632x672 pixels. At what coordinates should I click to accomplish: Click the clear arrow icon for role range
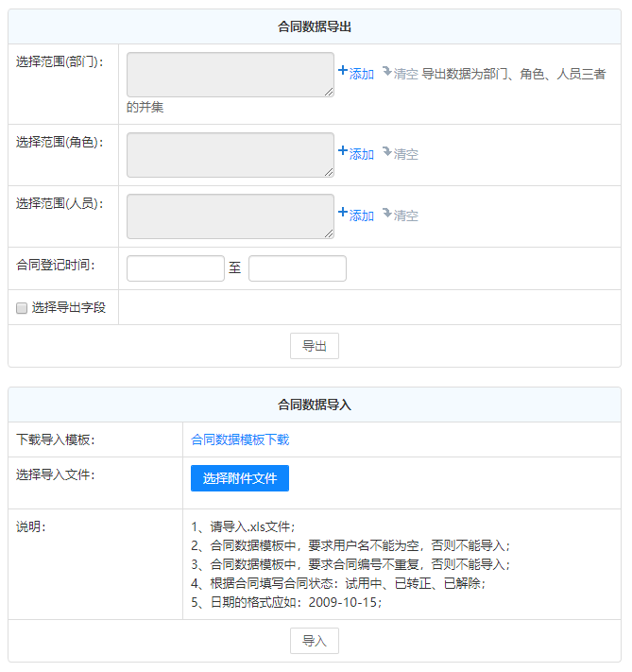click(x=386, y=152)
